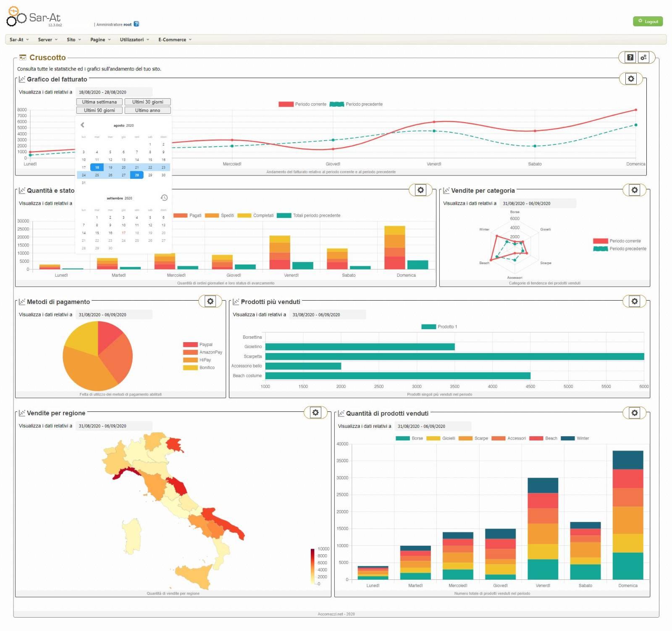
Task: Open Metodi di pagamento settings gear
Action: point(210,301)
